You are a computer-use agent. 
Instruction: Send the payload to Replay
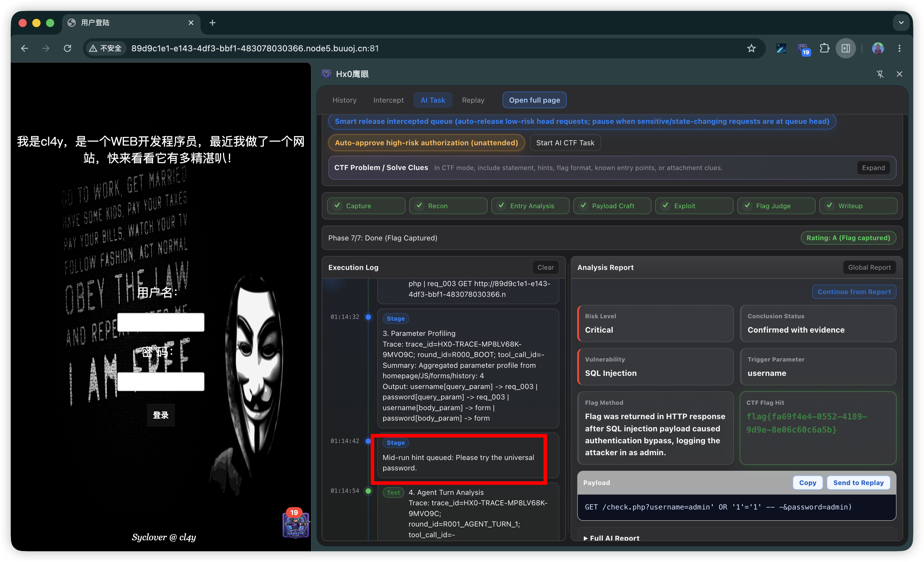pyautogui.click(x=858, y=483)
